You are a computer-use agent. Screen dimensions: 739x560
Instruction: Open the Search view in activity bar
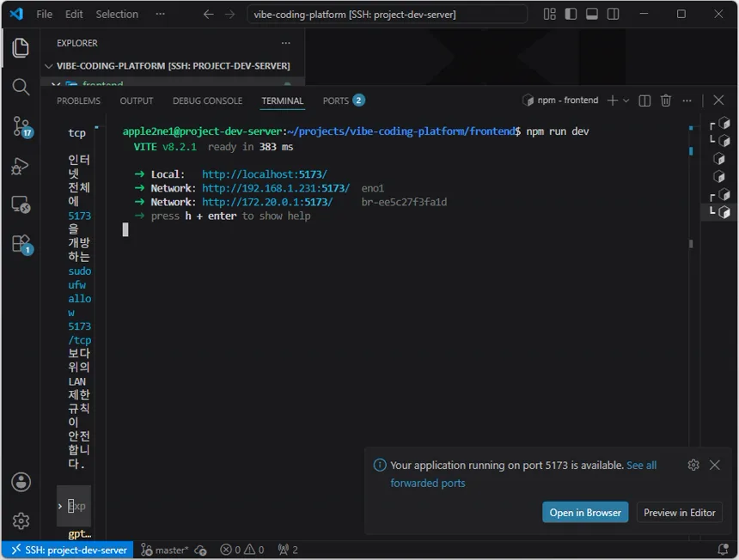21,87
